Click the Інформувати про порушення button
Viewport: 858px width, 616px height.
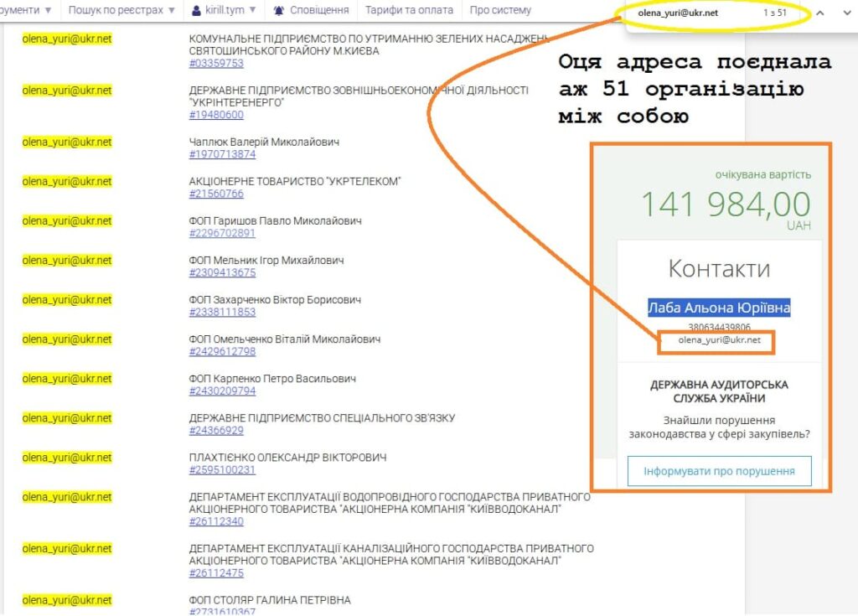click(x=719, y=471)
